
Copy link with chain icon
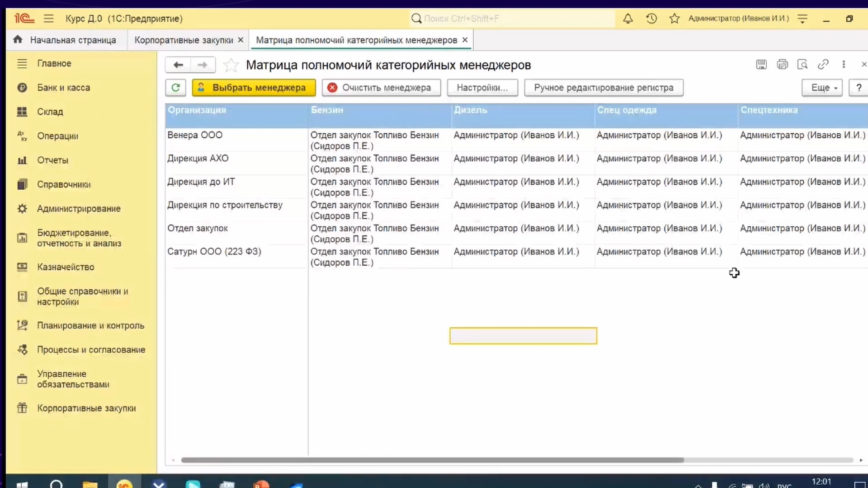[823, 65]
